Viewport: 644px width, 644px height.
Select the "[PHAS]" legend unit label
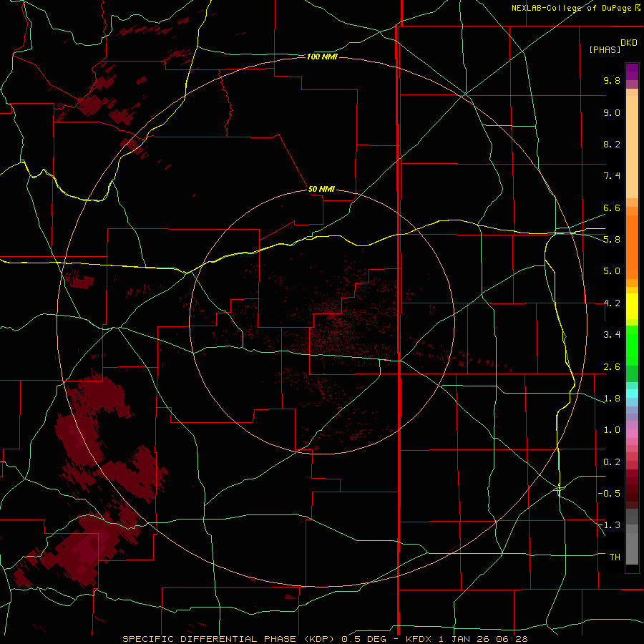coord(605,50)
